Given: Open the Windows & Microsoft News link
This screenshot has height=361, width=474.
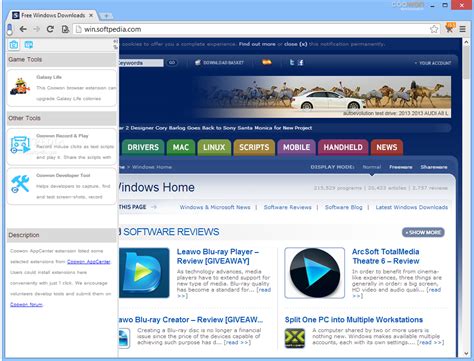Looking at the screenshot, I should coord(215,207).
